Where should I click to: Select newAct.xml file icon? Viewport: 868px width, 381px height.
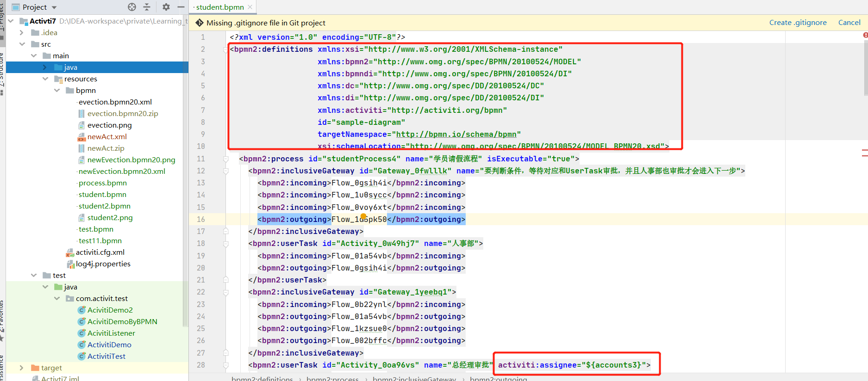(x=81, y=137)
